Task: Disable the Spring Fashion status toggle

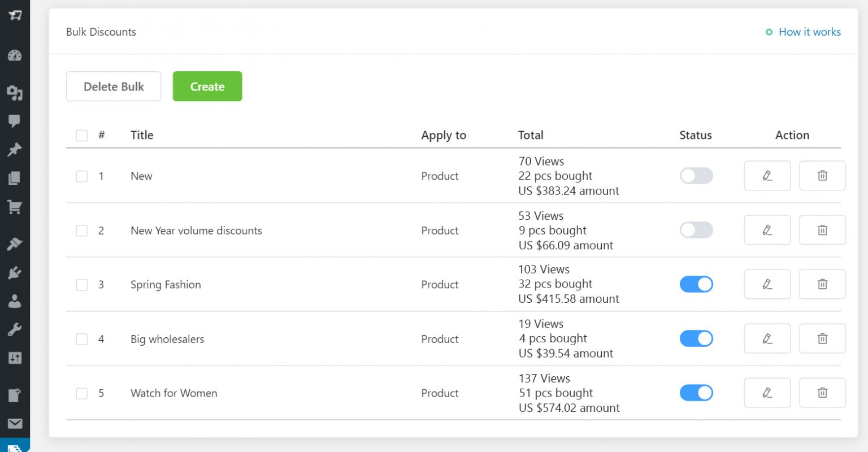Action: coord(696,284)
